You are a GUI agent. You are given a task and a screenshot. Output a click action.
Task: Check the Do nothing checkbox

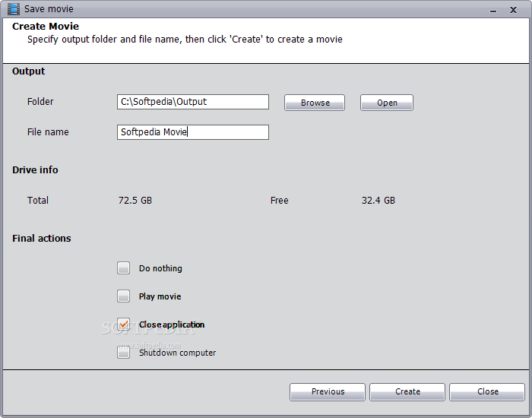[123, 268]
